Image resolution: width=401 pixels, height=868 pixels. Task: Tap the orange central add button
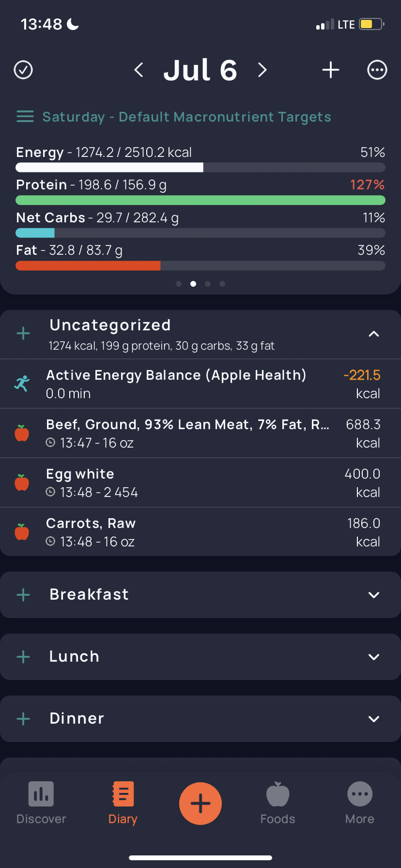click(x=200, y=804)
